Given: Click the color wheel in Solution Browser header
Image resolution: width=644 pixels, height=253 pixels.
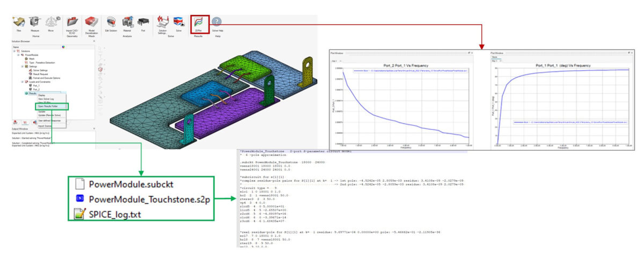Looking at the screenshot, I should pos(63,47).
